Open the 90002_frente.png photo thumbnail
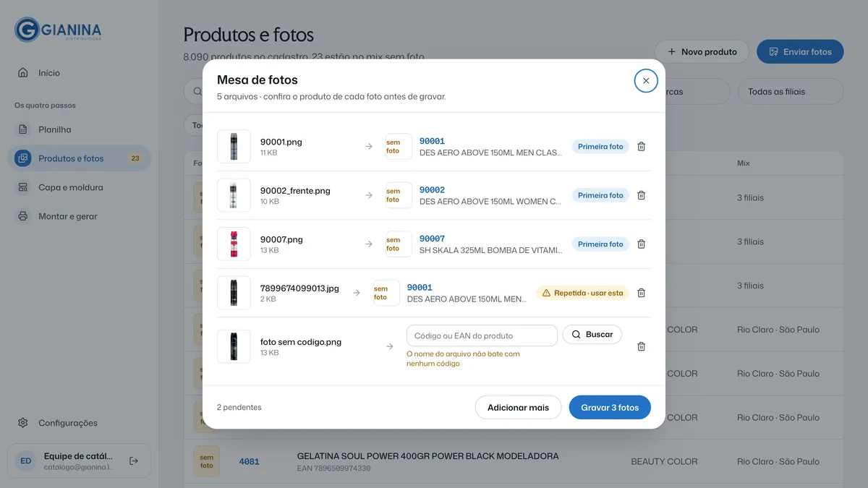The image size is (868, 488). pos(234,195)
